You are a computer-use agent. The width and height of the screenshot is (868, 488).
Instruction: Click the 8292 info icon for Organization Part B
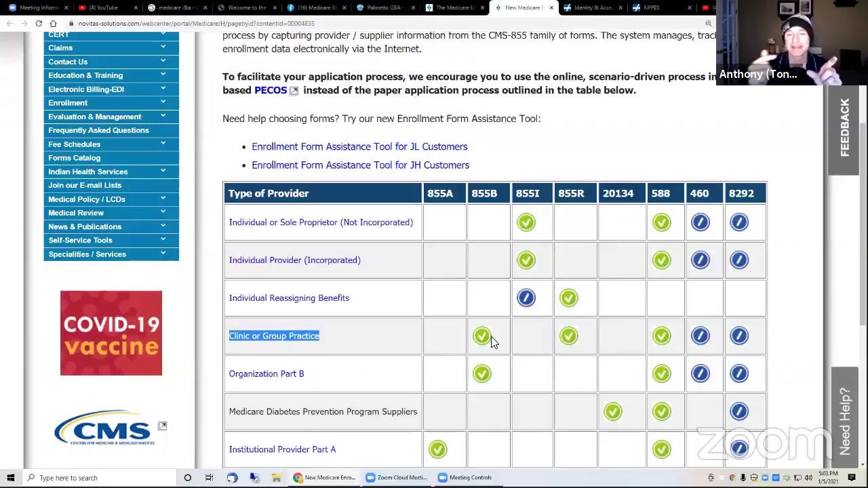coord(739,374)
